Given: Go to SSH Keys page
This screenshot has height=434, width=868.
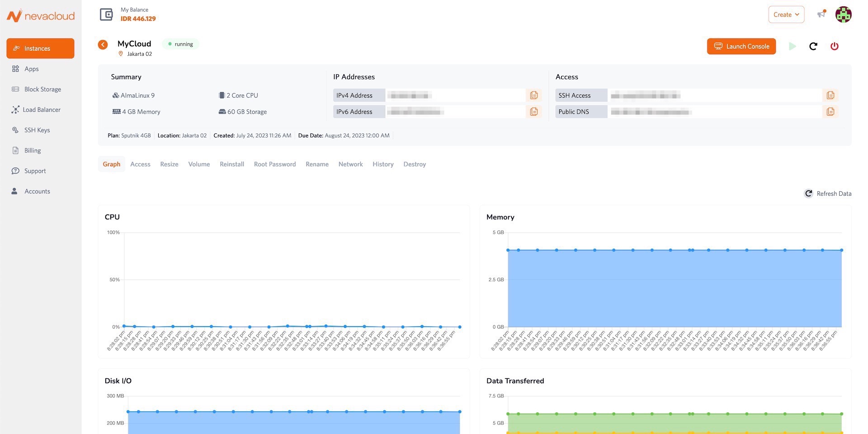Looking at the screenshot, I should [37, 130].
